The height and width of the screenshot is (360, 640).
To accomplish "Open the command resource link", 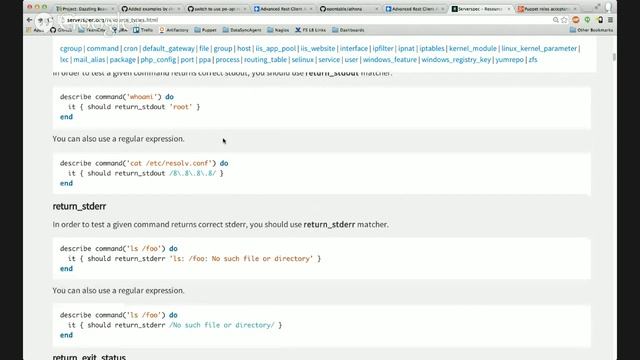I will pyautogui.click(x=102, y=48).
